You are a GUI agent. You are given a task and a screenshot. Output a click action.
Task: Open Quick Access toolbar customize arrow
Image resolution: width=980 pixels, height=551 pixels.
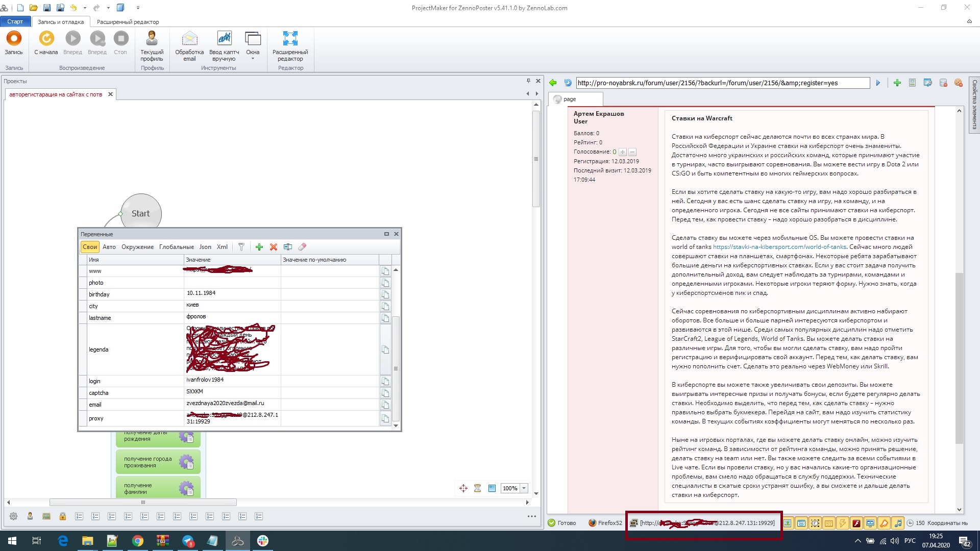[x=138, y=8]
